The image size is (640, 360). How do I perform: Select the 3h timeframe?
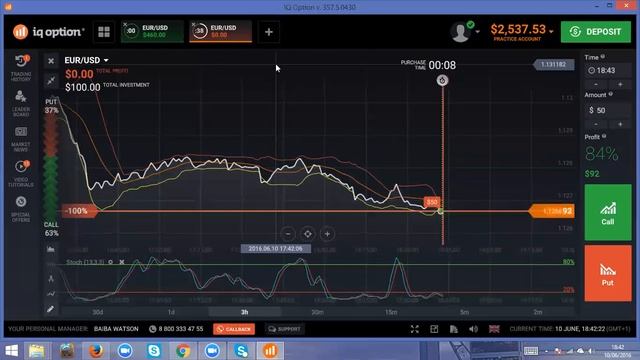coord(244,312)
